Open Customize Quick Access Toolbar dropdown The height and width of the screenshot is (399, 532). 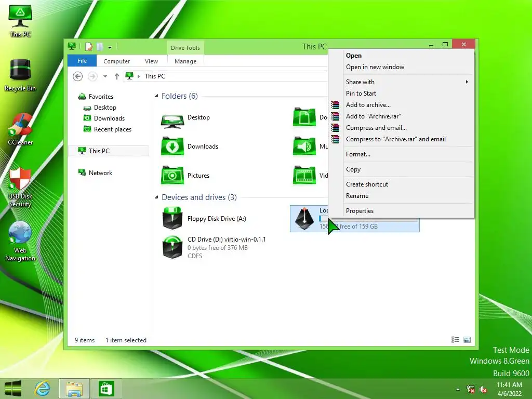click(110, 47)
